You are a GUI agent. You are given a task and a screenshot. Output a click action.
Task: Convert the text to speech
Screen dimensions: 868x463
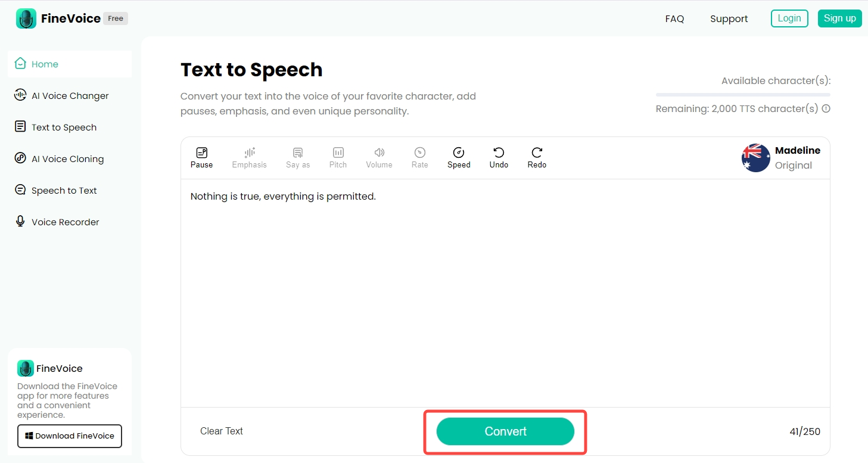[x=505, y=431]
